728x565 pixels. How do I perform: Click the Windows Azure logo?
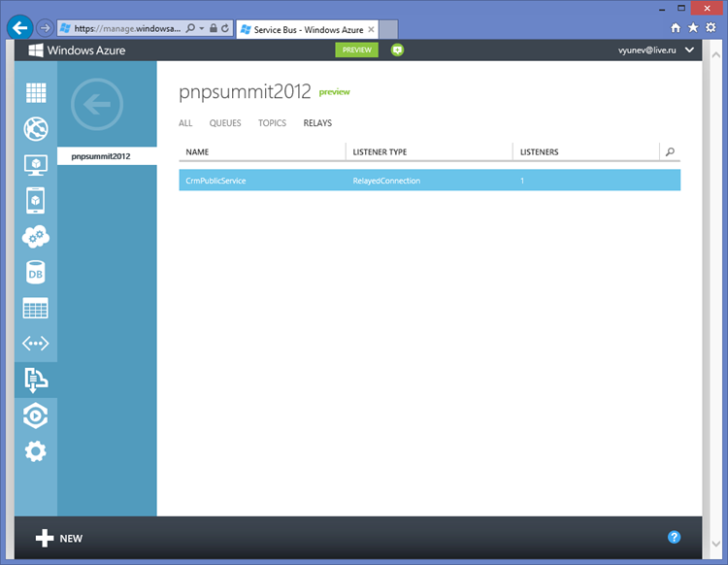[x=77, y=50]
